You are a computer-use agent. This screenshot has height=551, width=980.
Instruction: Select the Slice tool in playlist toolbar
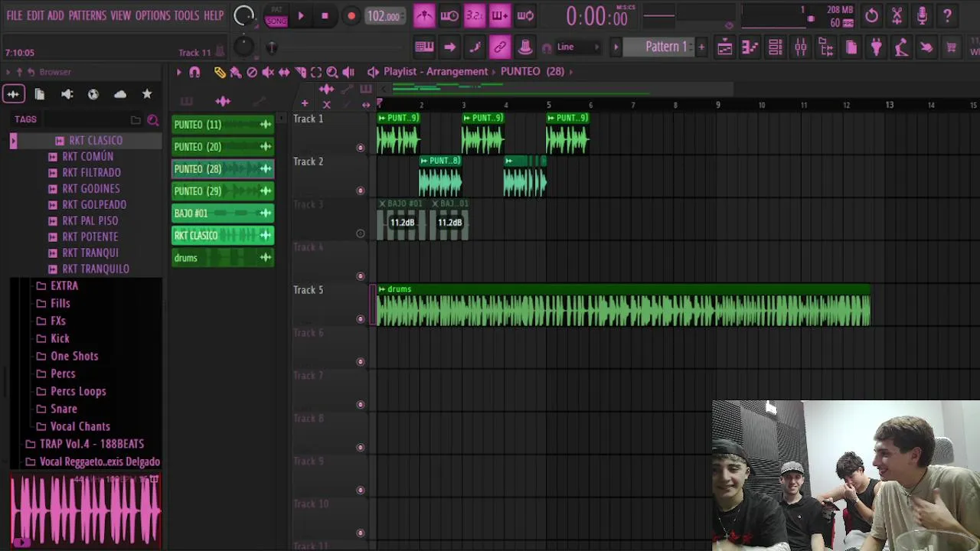click(300, 72)
